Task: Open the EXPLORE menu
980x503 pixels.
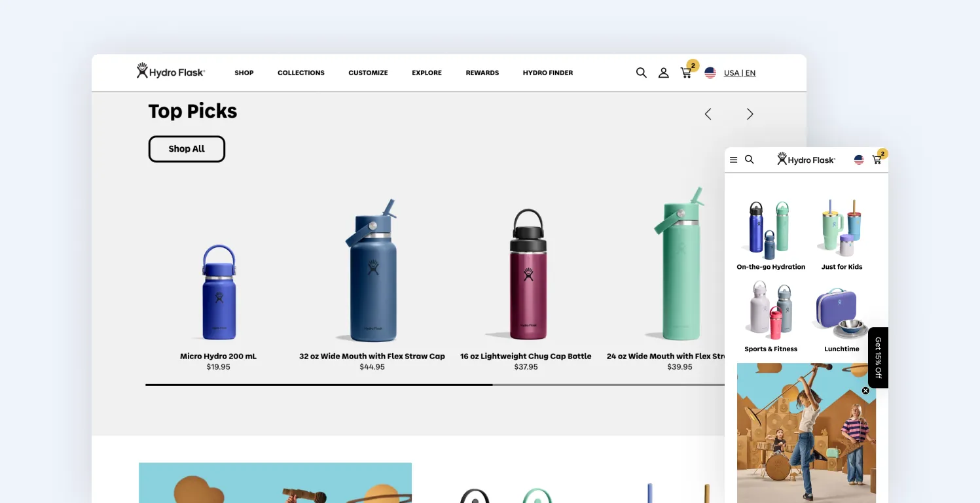Action: (x=427, y=73)
